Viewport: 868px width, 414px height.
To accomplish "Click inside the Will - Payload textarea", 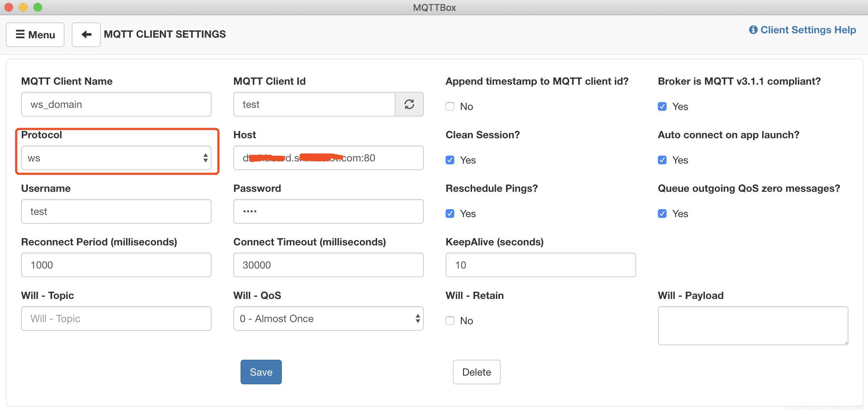I will tap(753, 326).
